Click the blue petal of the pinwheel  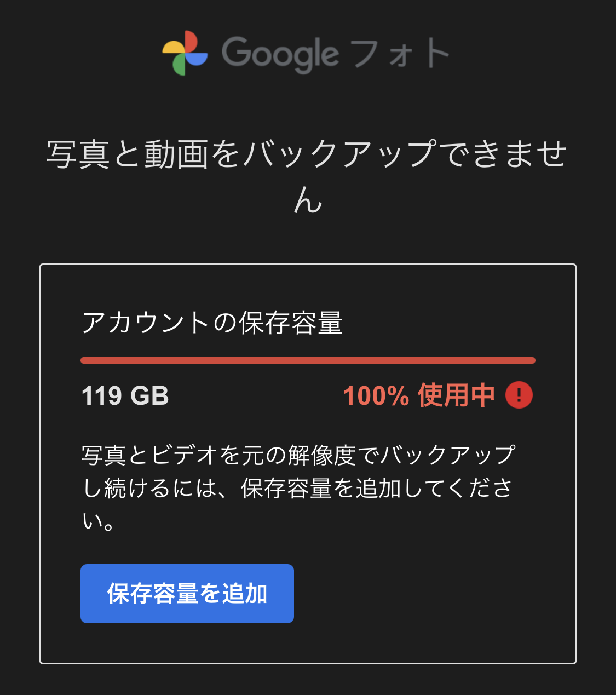click(197, 59)
